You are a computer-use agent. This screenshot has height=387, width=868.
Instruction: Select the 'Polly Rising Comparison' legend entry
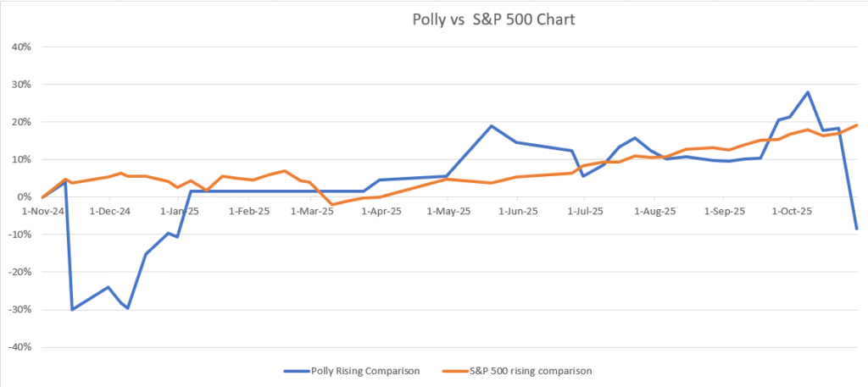click(359, 371)
